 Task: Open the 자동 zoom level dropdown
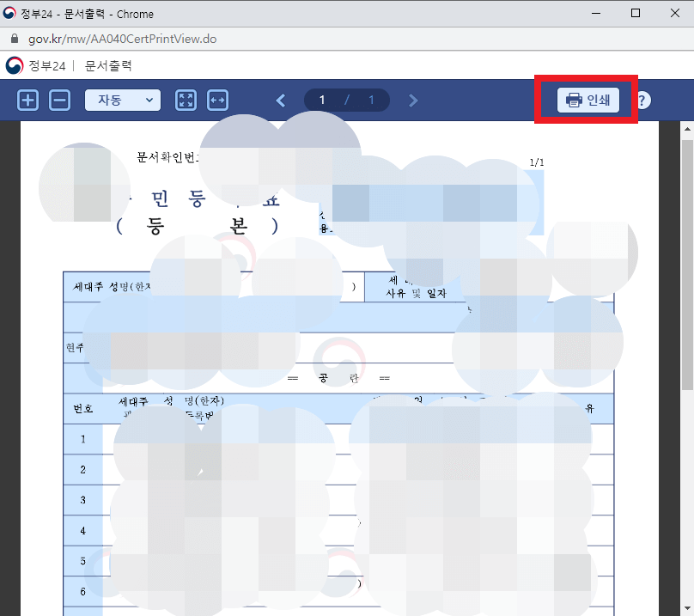[122, 100]
